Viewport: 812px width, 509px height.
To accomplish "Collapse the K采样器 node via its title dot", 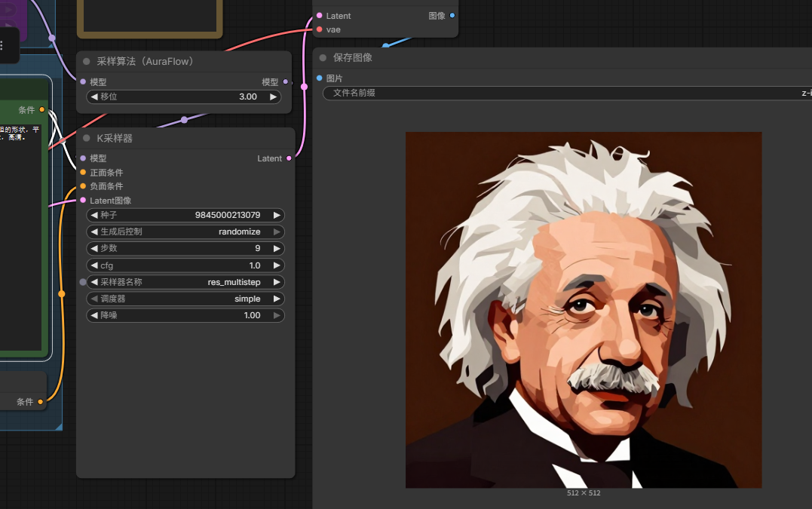I will point(87,139).
